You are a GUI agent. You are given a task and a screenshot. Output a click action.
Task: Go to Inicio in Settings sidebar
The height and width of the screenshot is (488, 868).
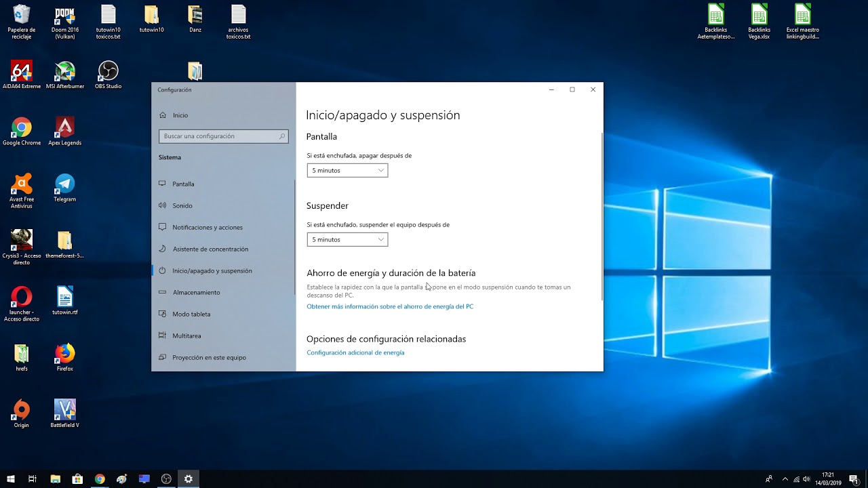point(174,115)
